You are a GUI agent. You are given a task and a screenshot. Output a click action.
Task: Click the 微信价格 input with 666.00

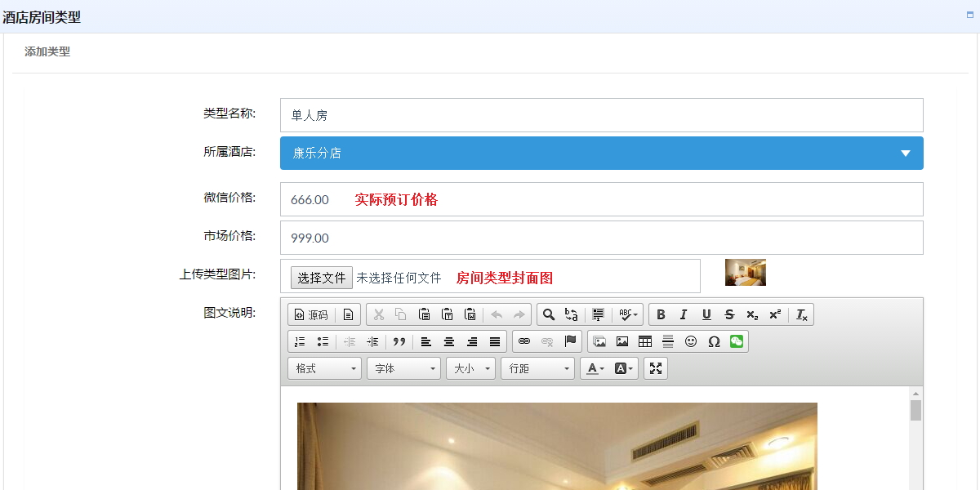point(602,199)
